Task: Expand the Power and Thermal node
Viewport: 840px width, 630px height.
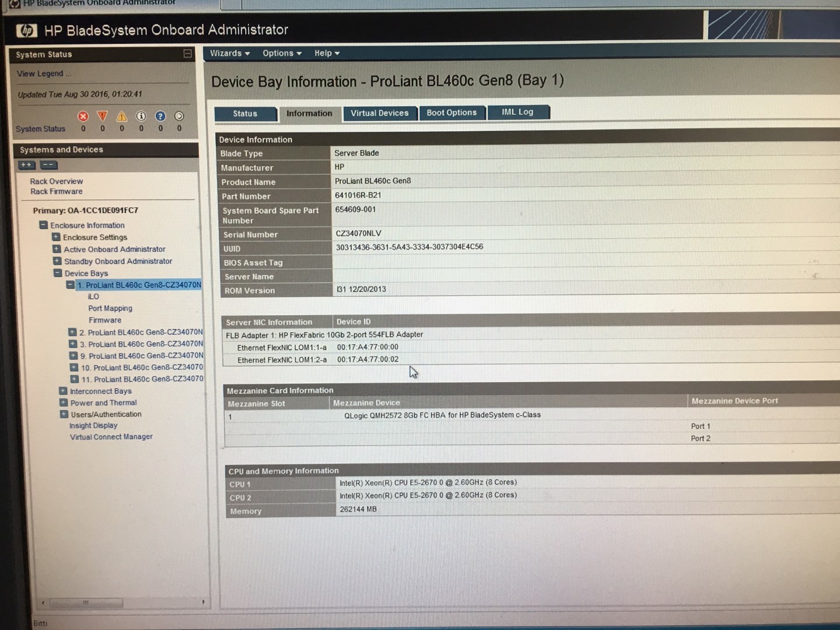Action: pyautogui.click(x=64, y=402)
